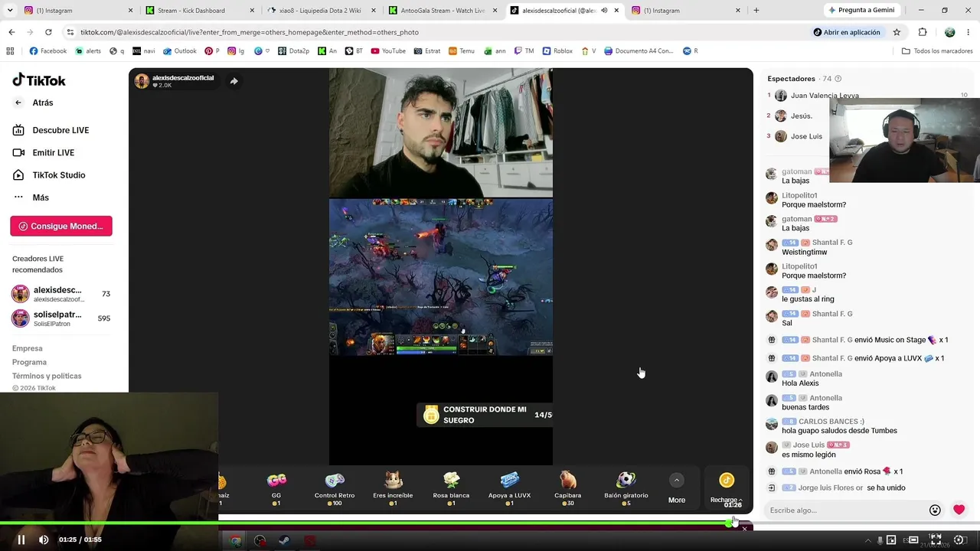The width and height of the screenshot is (980, 551).
Task: Open the Dota2p bookmark
Action: click(x=294, y=51)
